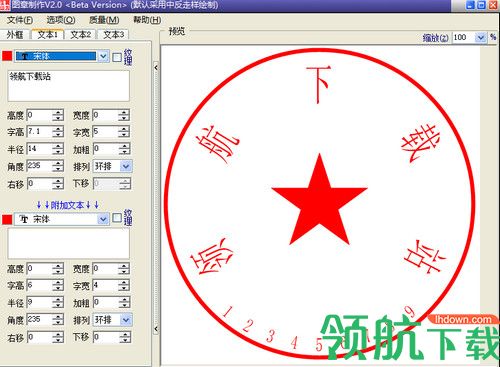500x367 pixels.
Task: Click the 附加文本 blue arrow label
Action: [68, 205]
